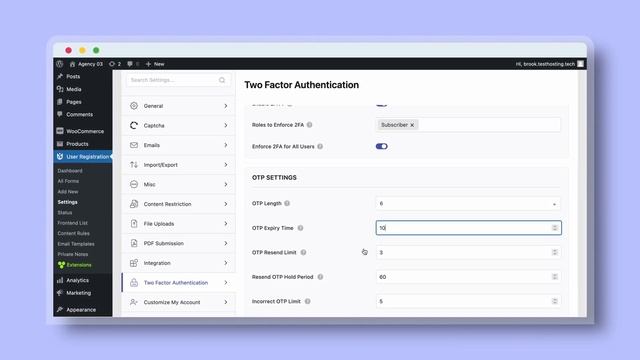Viewport: 640px width, 360px height.
Task: Toggle Enforce 2FA for All Users switch
Action: click(382, 146)
